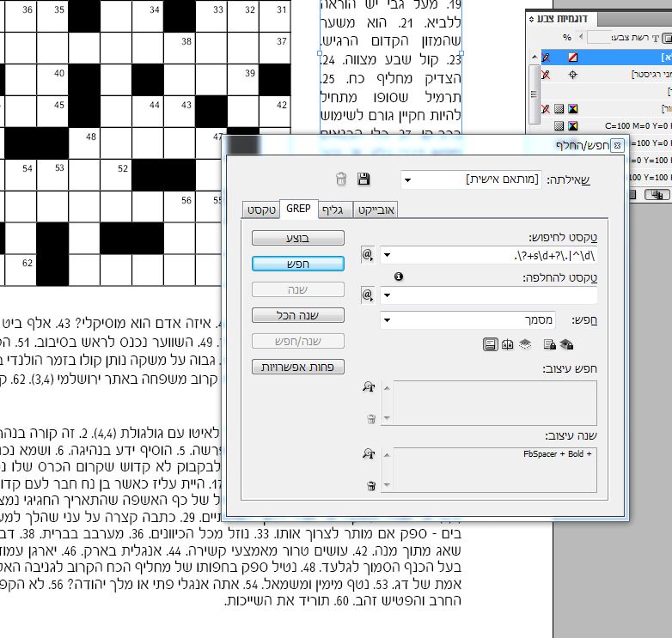Switch to the טקסט tab

coord(261,210)
